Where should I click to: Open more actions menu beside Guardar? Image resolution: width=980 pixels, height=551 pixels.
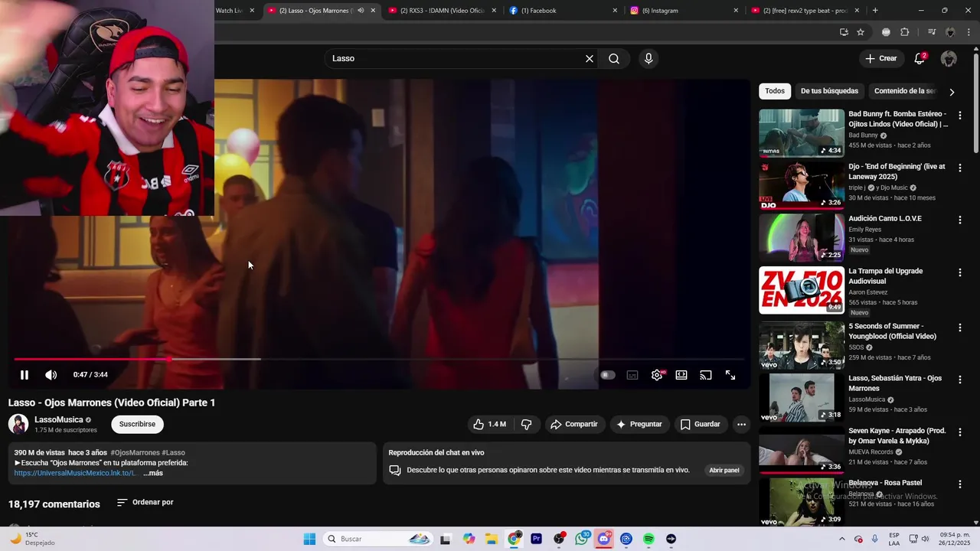click(x=741, y=424)
